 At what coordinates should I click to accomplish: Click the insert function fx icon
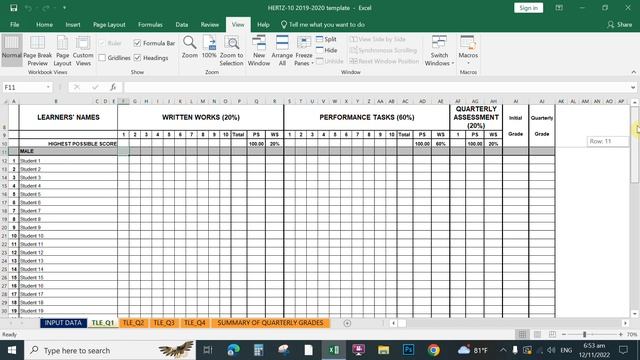coord(113,87)
